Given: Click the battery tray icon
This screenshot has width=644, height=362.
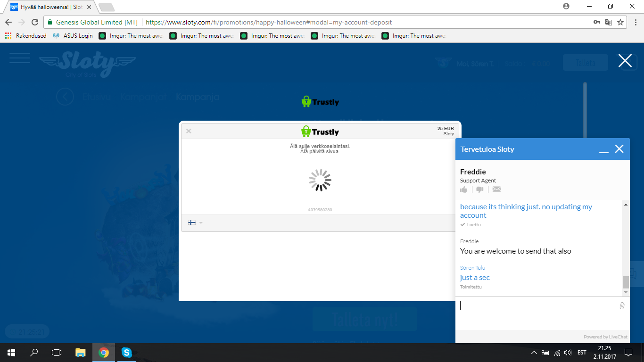Looking at the screenshot, I should coord(545,353).
